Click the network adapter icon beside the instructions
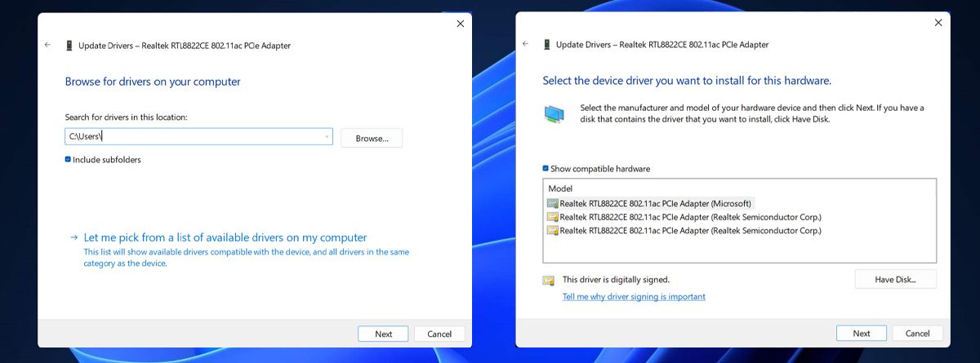The height and width of the screenshot is (363, 980). point(555,113)
